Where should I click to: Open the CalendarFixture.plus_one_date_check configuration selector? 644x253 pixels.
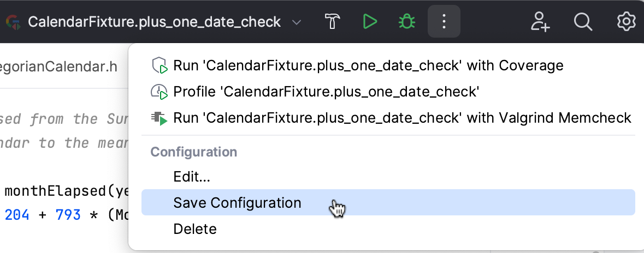[154, 22]
